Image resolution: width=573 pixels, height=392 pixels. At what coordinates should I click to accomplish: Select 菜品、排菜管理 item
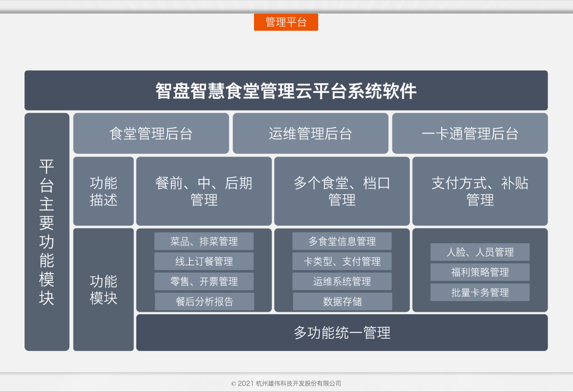pos(204,241)
